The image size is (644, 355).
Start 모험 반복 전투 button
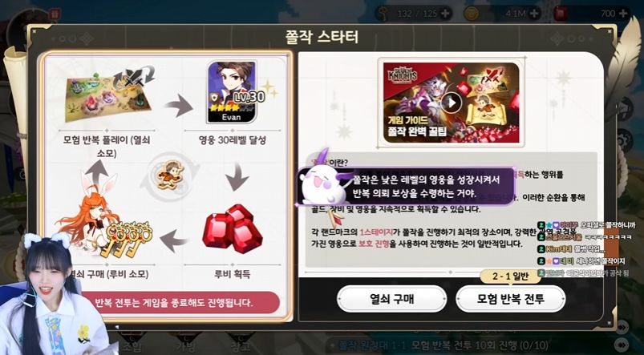click(x=511, y=299)
